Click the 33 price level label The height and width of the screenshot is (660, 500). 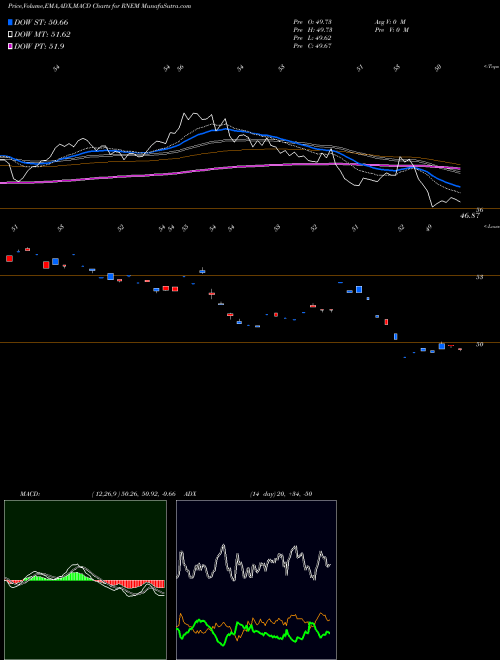(x=479, y=277)
